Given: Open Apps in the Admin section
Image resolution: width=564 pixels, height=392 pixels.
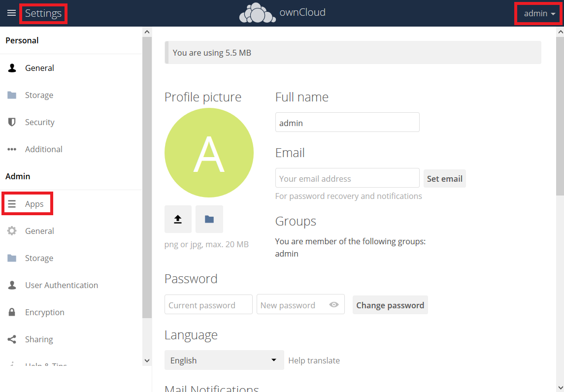Looking at the screenshot, I should click(34, 204).
